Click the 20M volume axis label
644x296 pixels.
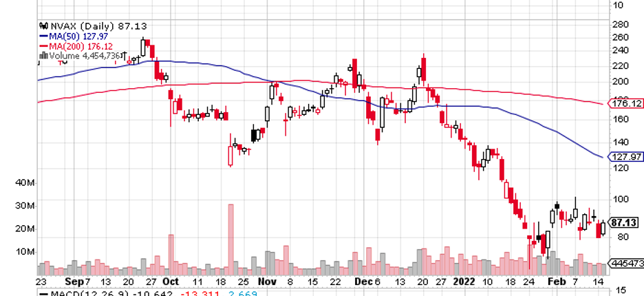25,229
